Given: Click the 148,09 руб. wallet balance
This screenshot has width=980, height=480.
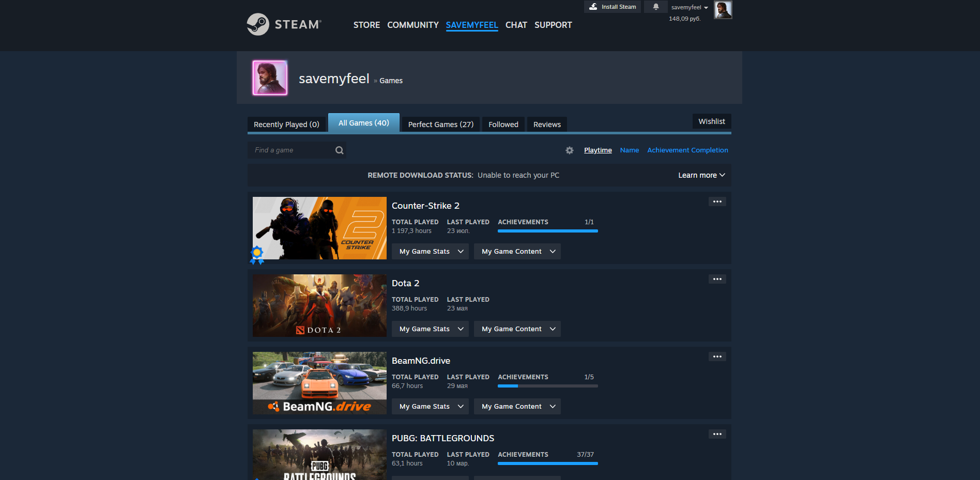Looking at the screenshot, I should (x=684, y=19).
